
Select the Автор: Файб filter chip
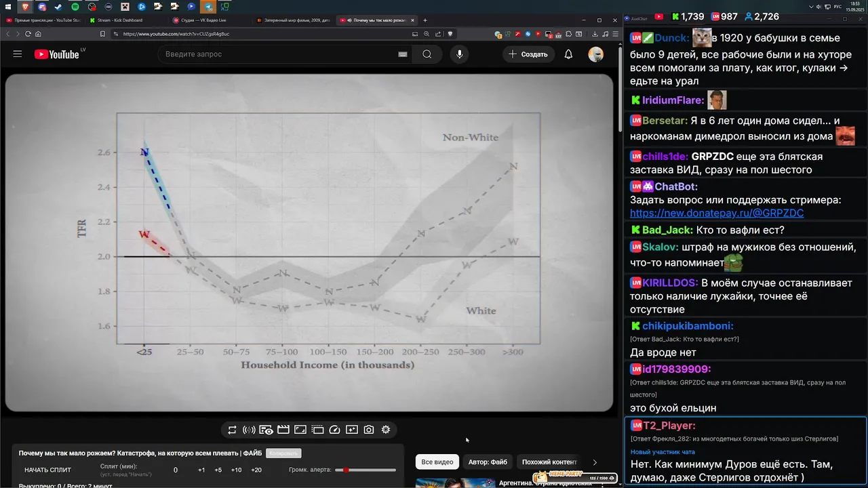(x=488, y=462)
